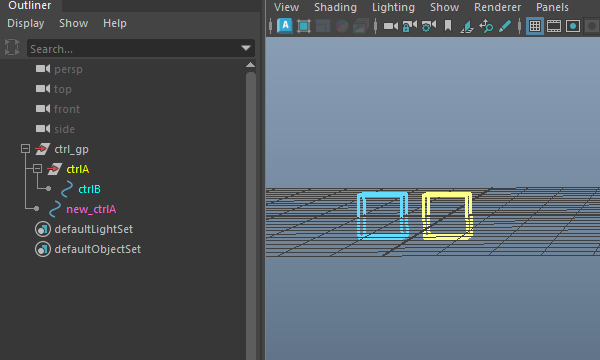The height and width of the screenshot is (360, 600).
Task: Collapse the ctrl_gp group in Outliner
Action: coord(25,148)
